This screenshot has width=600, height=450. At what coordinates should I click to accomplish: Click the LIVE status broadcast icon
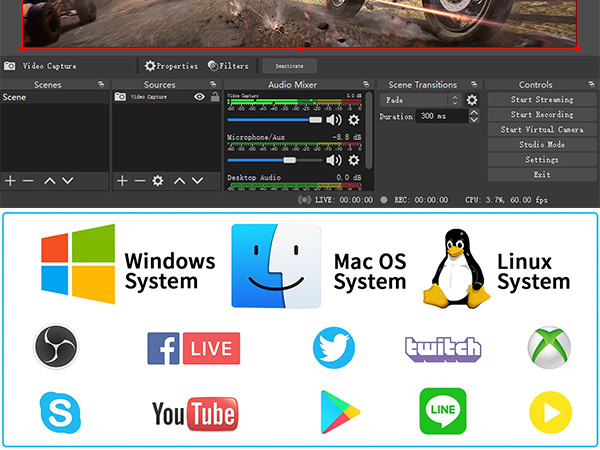(x=305, y=200)
